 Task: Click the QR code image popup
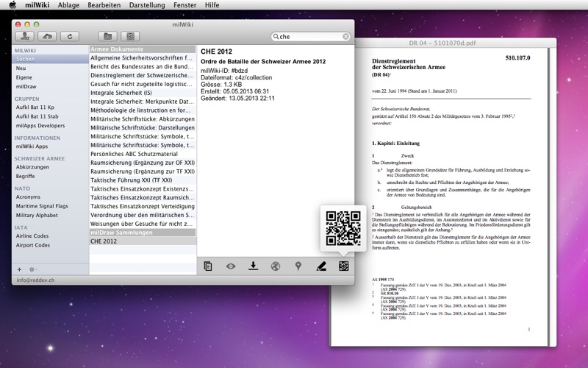tap(343, 228)
